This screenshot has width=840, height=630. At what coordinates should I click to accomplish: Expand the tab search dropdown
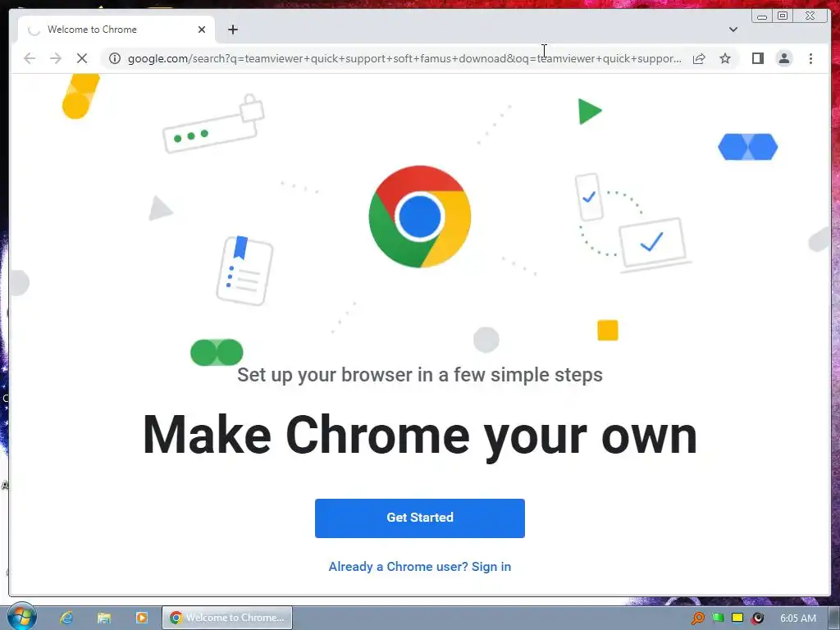click(733, 30)
